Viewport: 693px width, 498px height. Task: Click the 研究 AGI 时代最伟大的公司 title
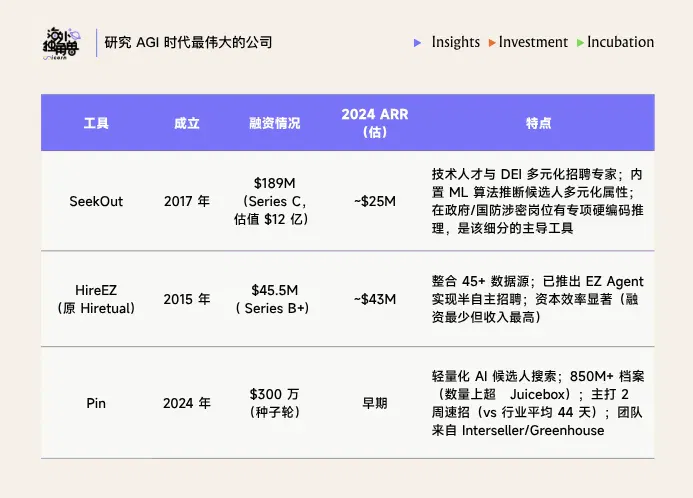point(188,42)
